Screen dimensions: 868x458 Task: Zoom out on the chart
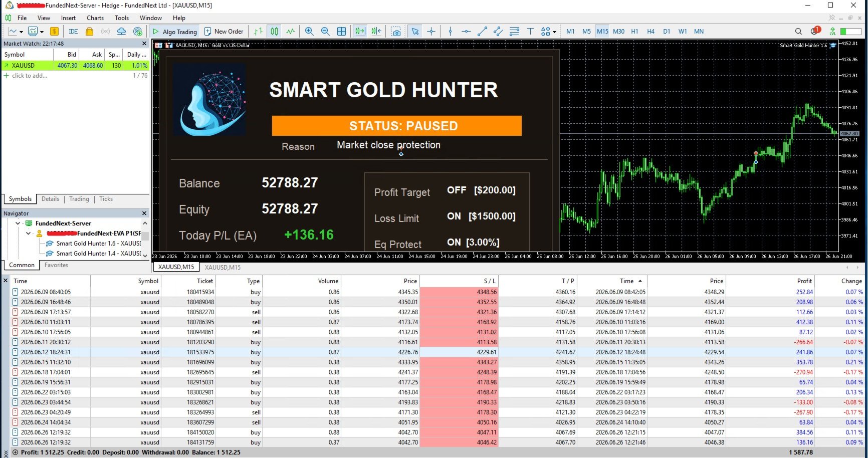[x=325, y=31]
